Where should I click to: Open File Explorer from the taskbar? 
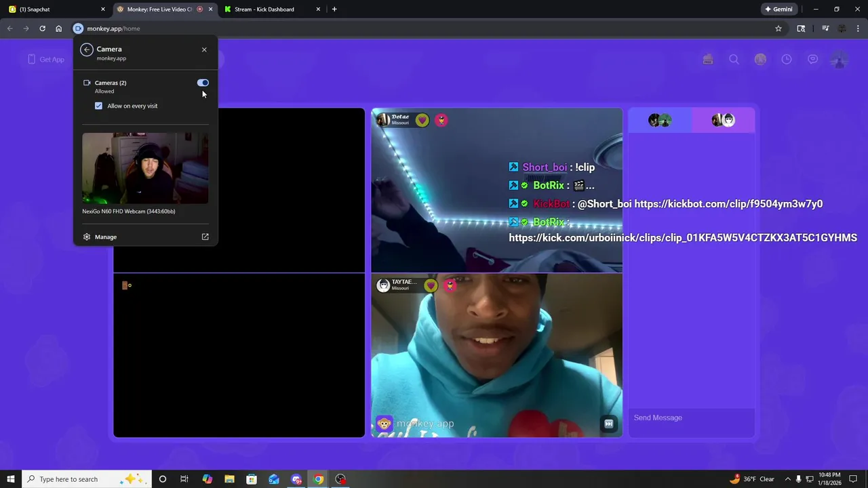coord(229,479)
